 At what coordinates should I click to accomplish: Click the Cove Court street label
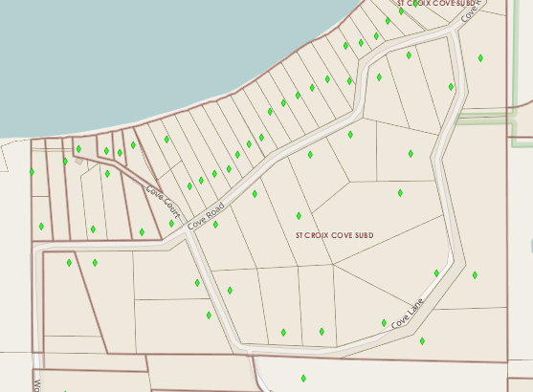pyautogui.click(x=163, y=202)
